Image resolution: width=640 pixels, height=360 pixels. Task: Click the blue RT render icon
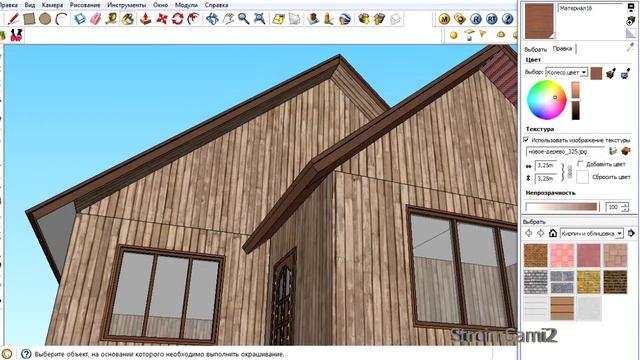[492, 19]
